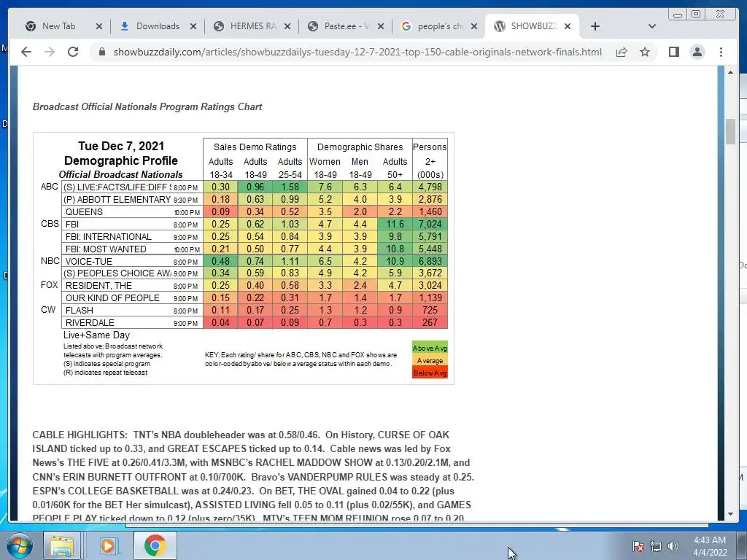Click Chrome icon in taskbar
This screenshot has height=560, width=747.
click(x=155, y=545)
